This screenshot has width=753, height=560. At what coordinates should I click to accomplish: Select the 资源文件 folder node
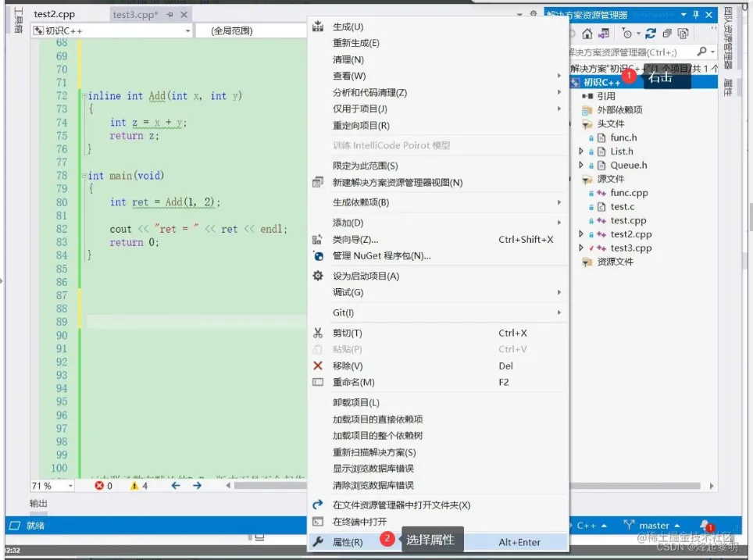(616, 262)
